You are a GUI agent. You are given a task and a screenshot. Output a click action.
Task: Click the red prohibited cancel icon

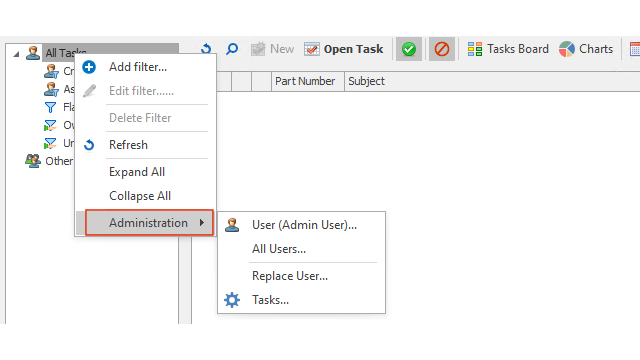[x=442, y=49]
